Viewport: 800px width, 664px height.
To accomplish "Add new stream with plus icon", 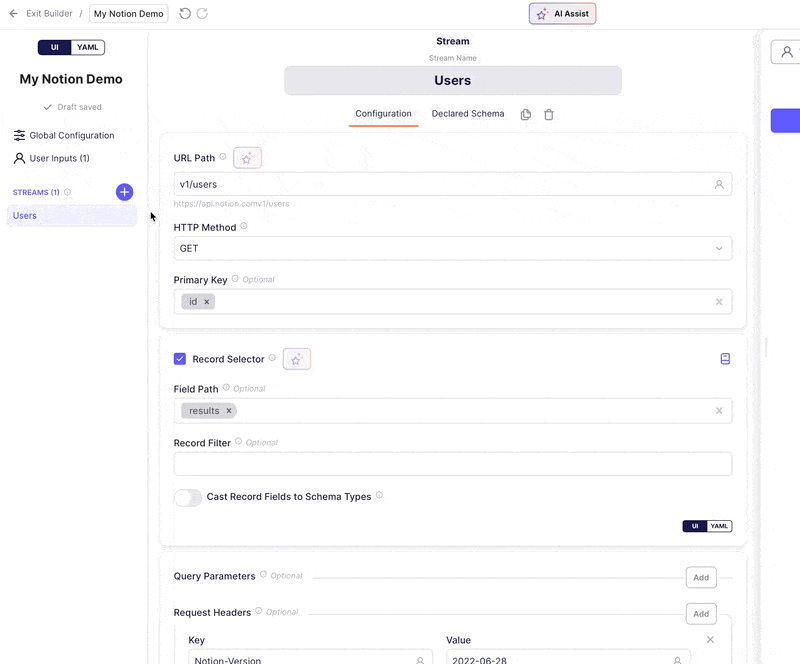I will (x=124, y=192).
